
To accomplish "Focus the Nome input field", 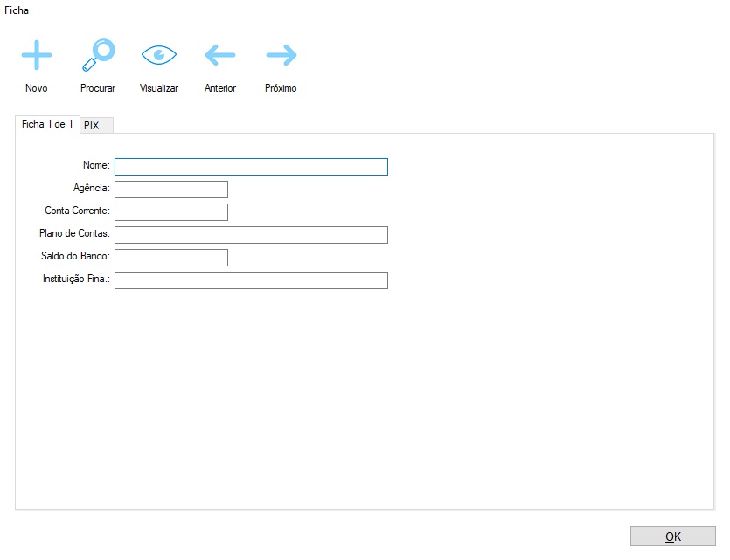I will tap(251, 167).
